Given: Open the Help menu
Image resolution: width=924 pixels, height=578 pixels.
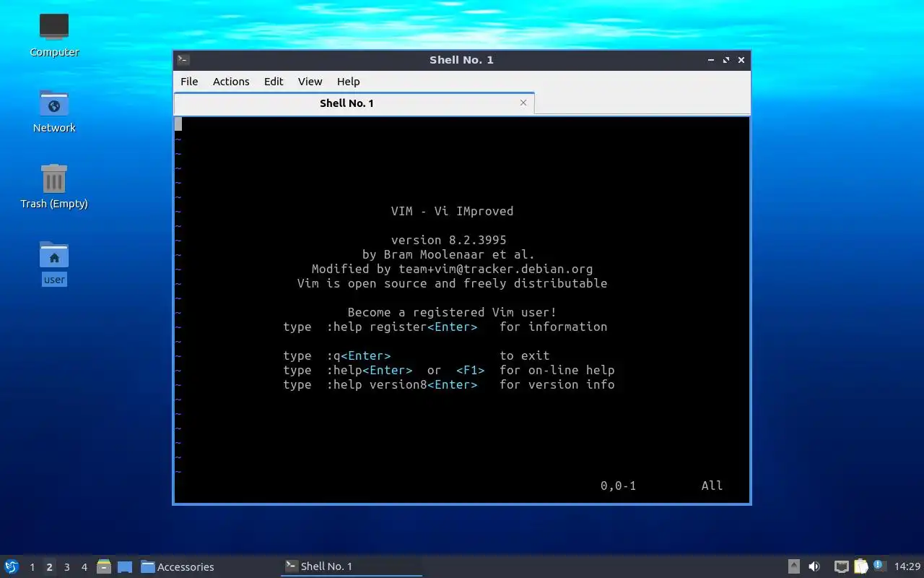Looking at the screenshot, I should pos(349,82).
